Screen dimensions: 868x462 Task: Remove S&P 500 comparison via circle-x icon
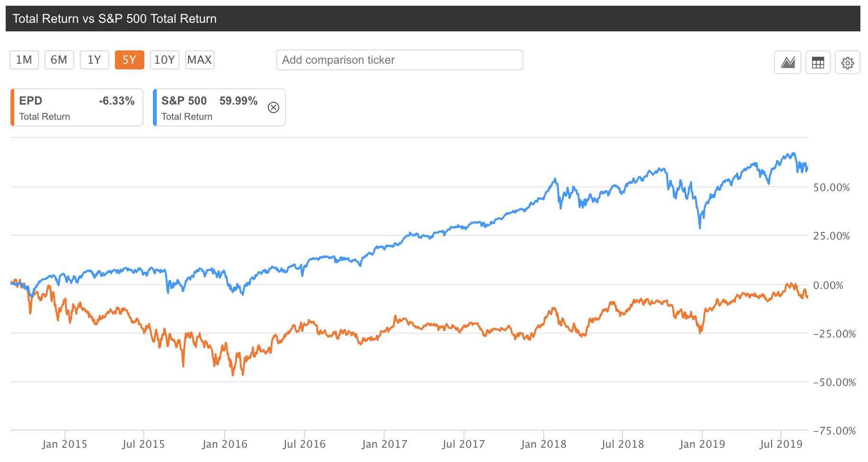coord(274,107)
